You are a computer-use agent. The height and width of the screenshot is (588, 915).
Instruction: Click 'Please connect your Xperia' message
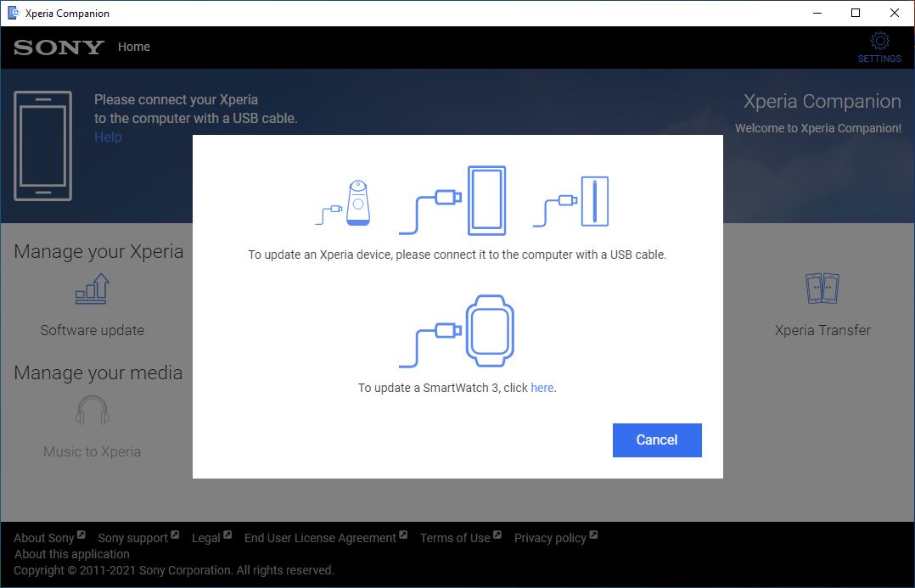tap(177, 100)
